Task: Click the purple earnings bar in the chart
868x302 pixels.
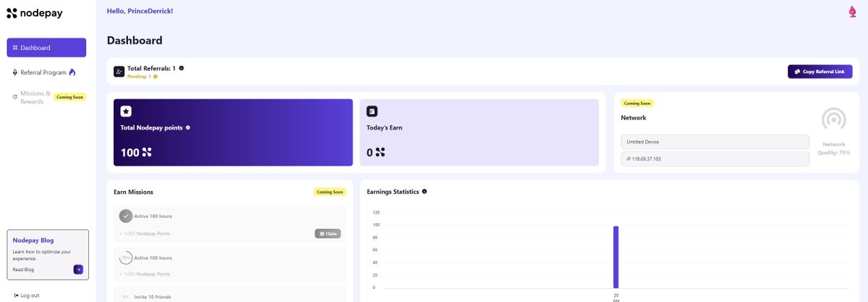Action: pyautogui.click(x=616, y=256)
